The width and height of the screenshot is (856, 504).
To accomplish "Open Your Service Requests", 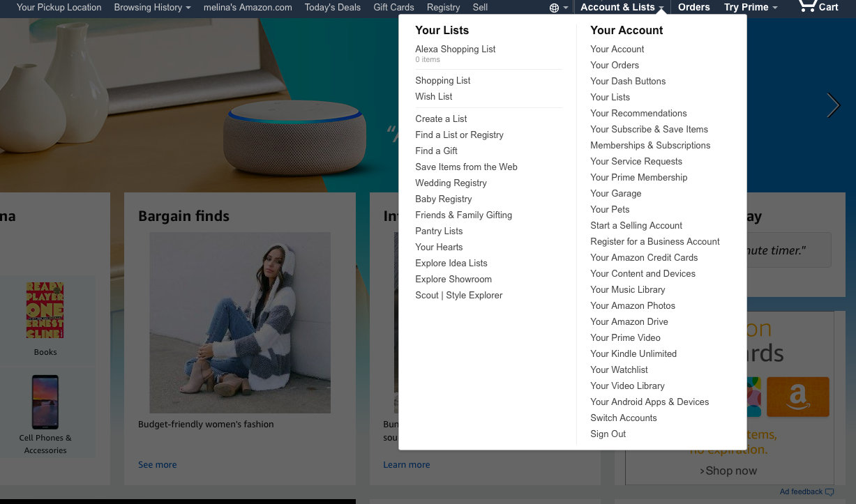I will tap(636, 161).
